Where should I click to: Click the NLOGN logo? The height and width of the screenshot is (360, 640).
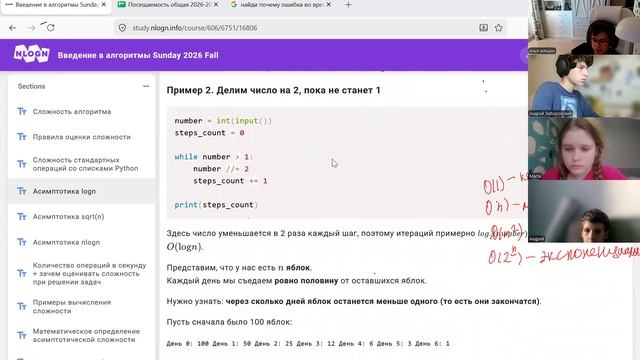[x=31, y=54]
